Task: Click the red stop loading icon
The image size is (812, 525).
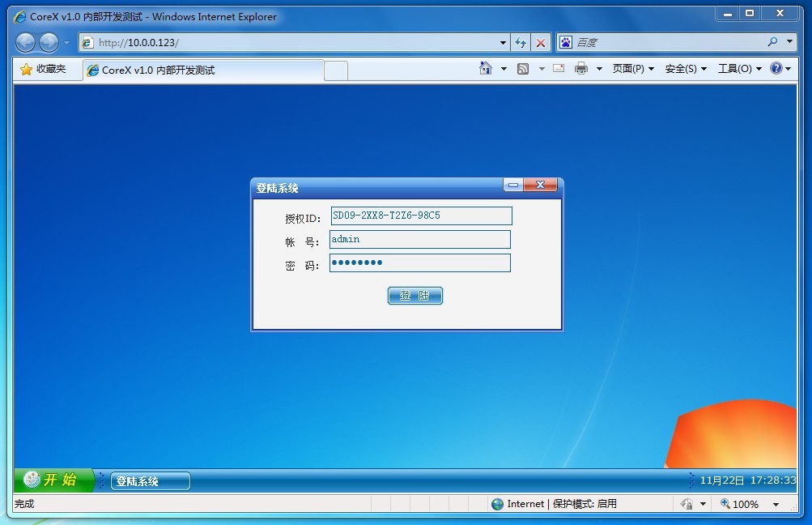Action: [541, 43]
